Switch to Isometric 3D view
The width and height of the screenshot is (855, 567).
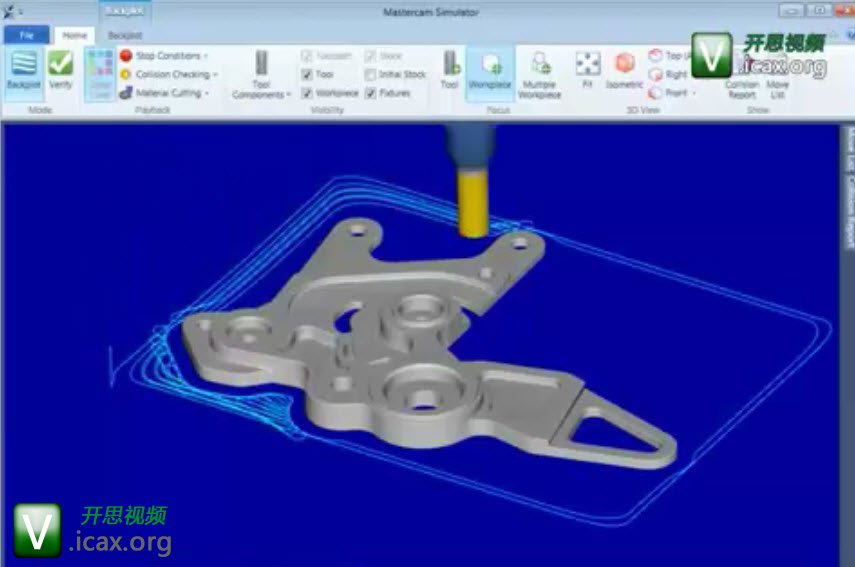(624, 70)
